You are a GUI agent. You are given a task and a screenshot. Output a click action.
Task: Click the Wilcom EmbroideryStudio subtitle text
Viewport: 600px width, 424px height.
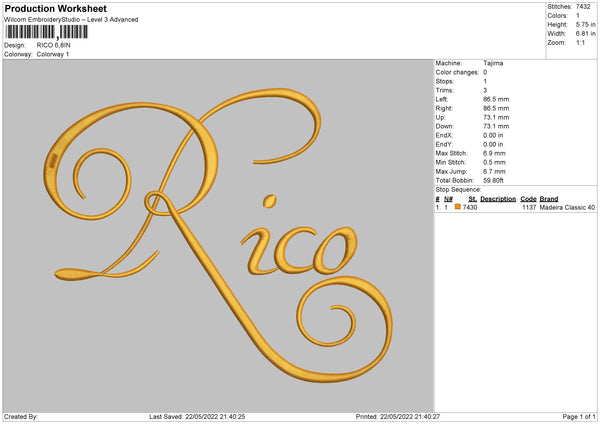tap(71, 19)
